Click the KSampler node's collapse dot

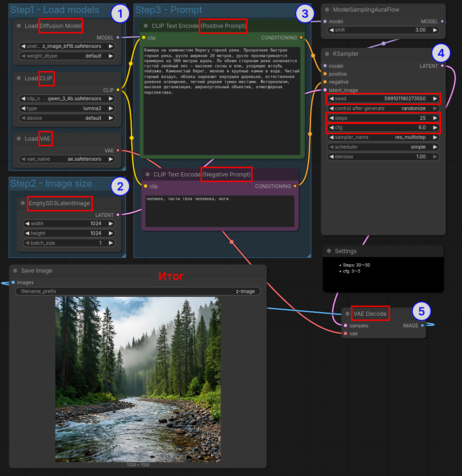pyautogui.click(x=327, y=54)
